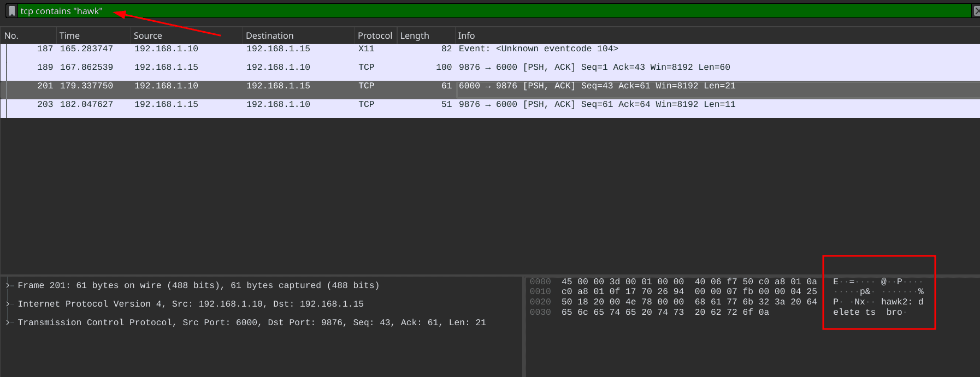Image resolution: width=980 pixels, height=377 pixels.
Task: Click the Source column header
Action: click(x=147, y=35)
